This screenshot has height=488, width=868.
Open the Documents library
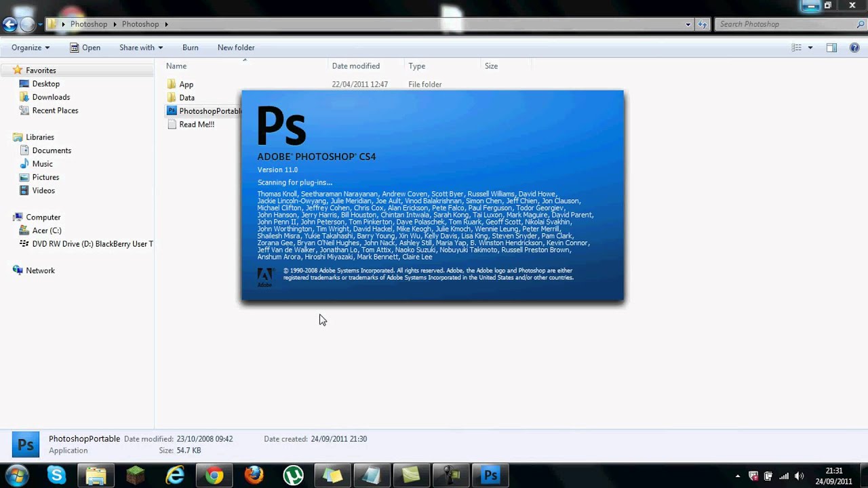tap(52, 150)
